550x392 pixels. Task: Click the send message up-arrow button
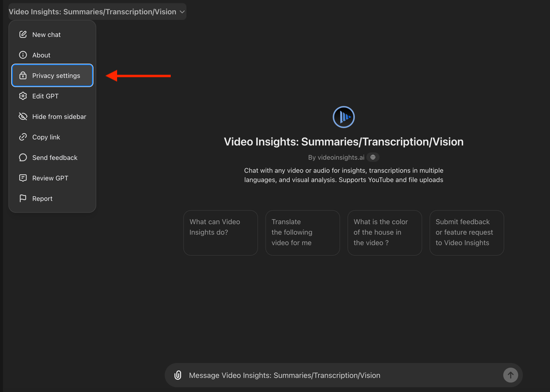[x=510, y=375]
